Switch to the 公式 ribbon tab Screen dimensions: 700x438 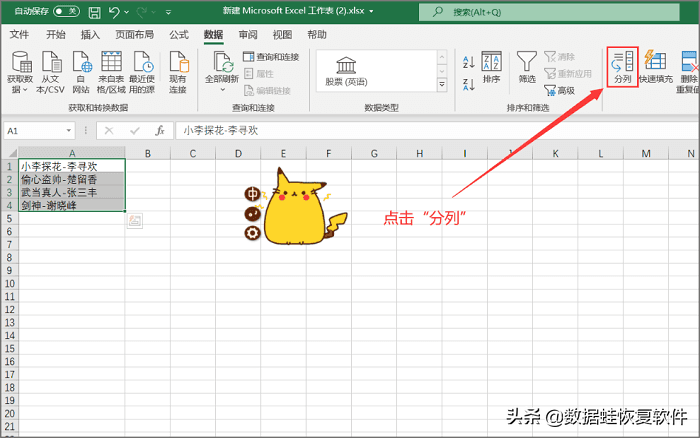point(179,34)
